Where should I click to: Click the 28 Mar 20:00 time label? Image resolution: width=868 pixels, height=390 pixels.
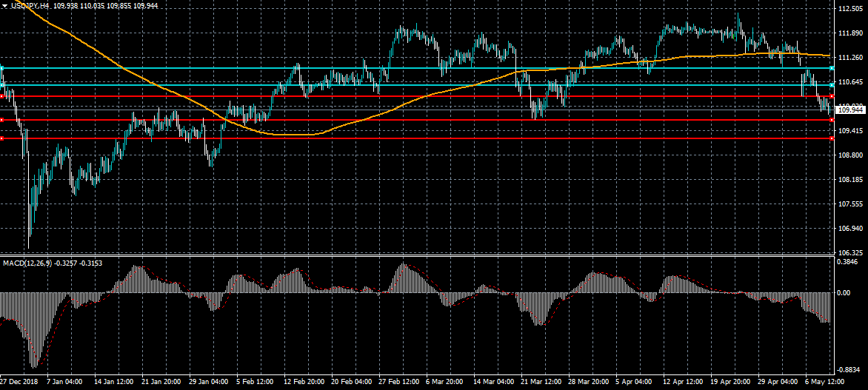coord(588,382)
